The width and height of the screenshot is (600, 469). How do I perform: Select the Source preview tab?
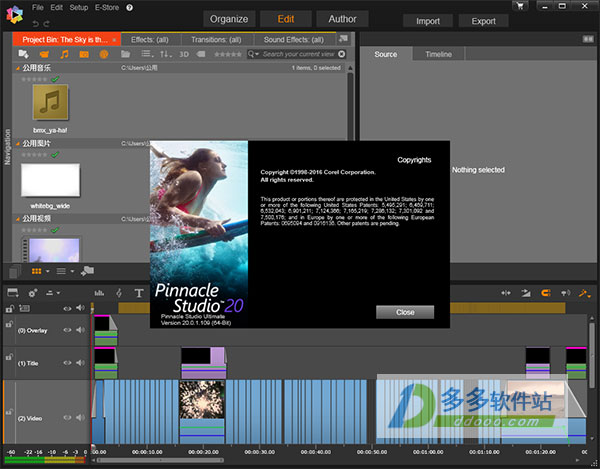[386, 54]
